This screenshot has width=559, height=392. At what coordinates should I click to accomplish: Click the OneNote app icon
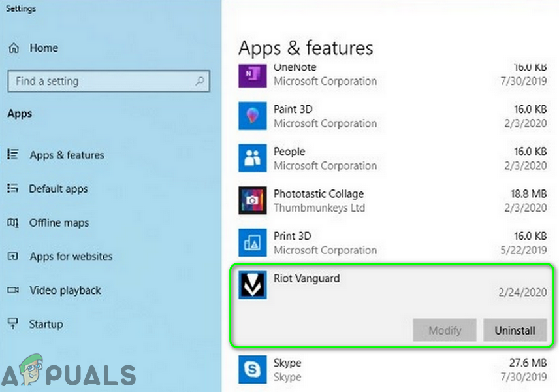(251, 74)
